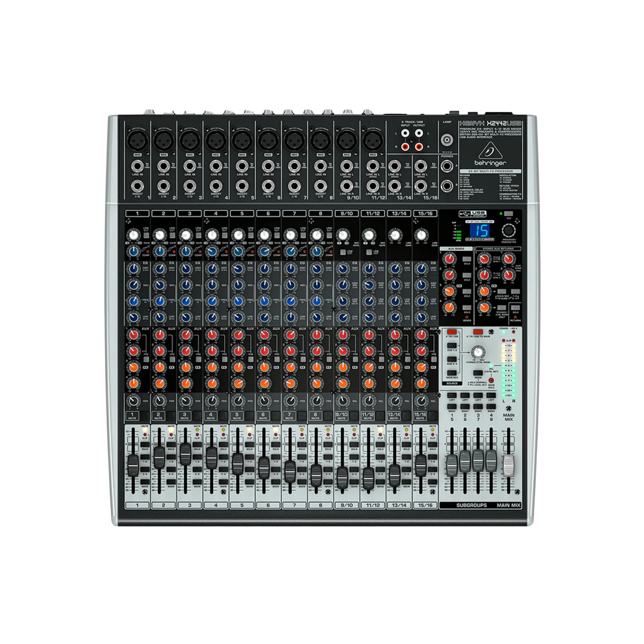Screen dimensions: 644x644
Task: Click the USB interface logo
Action: click(x=472, y=214)
